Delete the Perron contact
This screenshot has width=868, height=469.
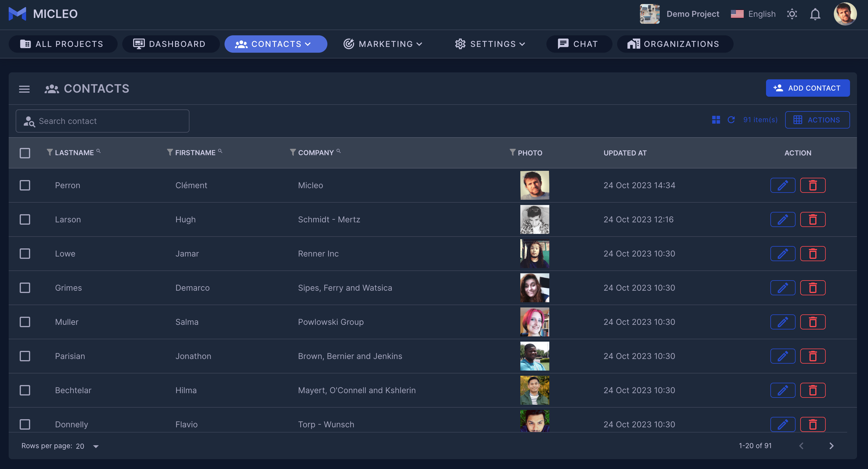click(x=813, y=186)
